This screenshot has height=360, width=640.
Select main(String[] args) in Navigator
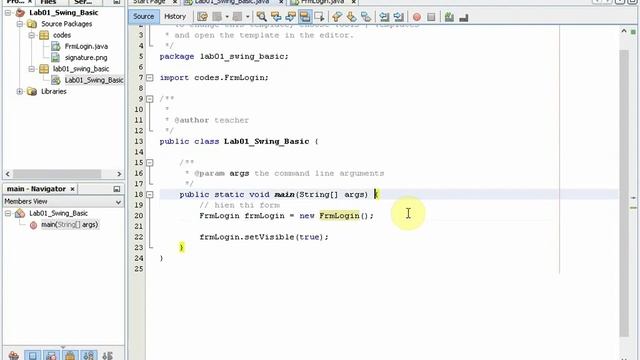69,225
